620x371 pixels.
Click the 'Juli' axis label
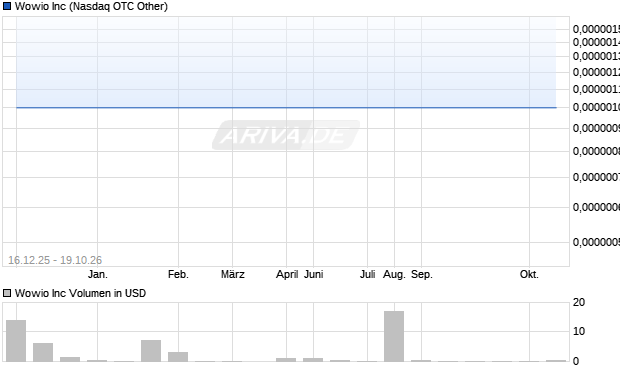point(367,274)
